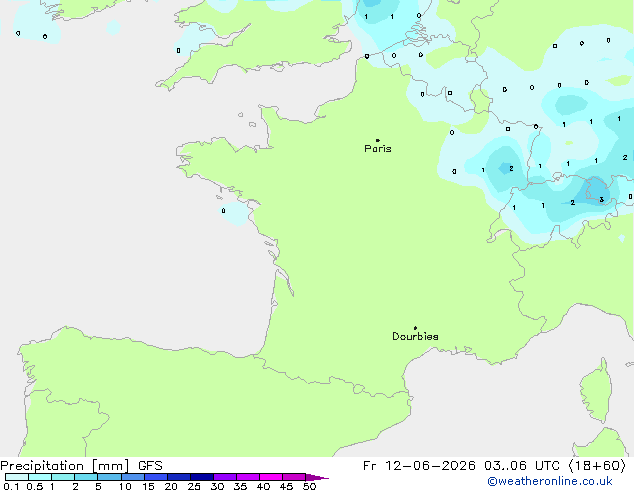Select the 20–25 mm legend swatch
634x490 pixels.
(179, 477)
